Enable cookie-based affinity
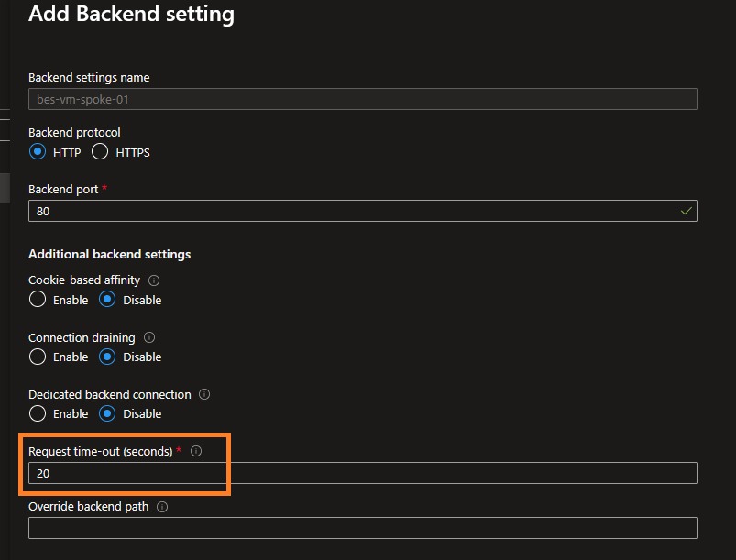 tap(38, 300)
